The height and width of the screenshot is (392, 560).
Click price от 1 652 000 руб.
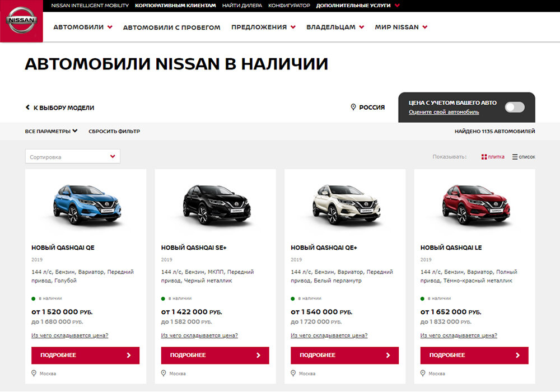point(451,312)
